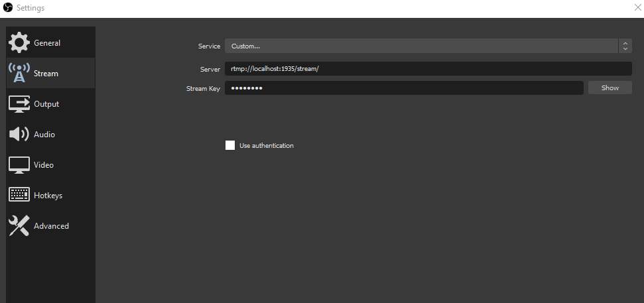This screenshot has height=303, width=644.
Task: Click the Show stream key button
Action: click(610, 88)
